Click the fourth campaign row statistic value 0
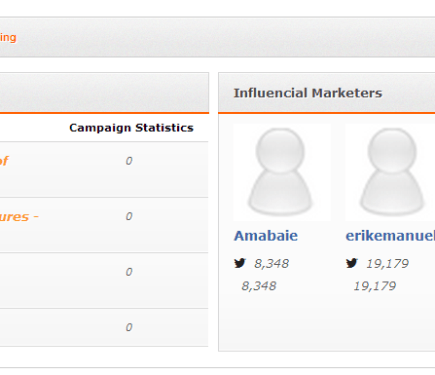 click(129, 327)
